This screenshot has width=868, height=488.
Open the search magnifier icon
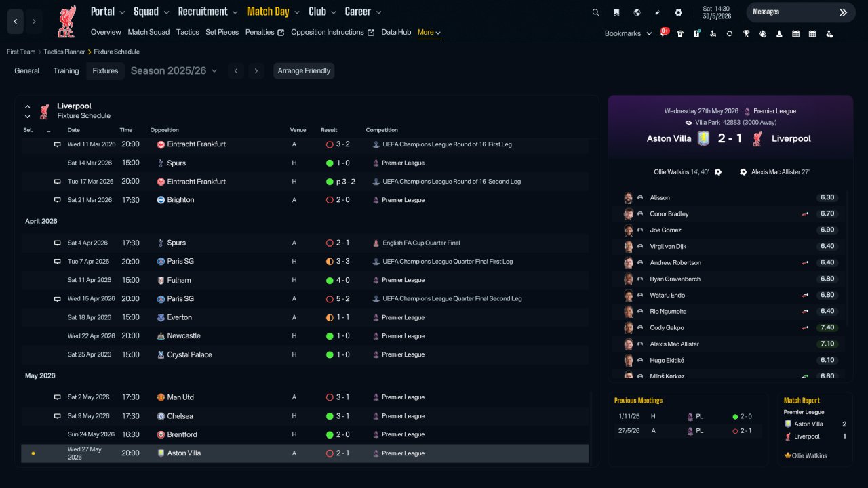coord(595,12)
